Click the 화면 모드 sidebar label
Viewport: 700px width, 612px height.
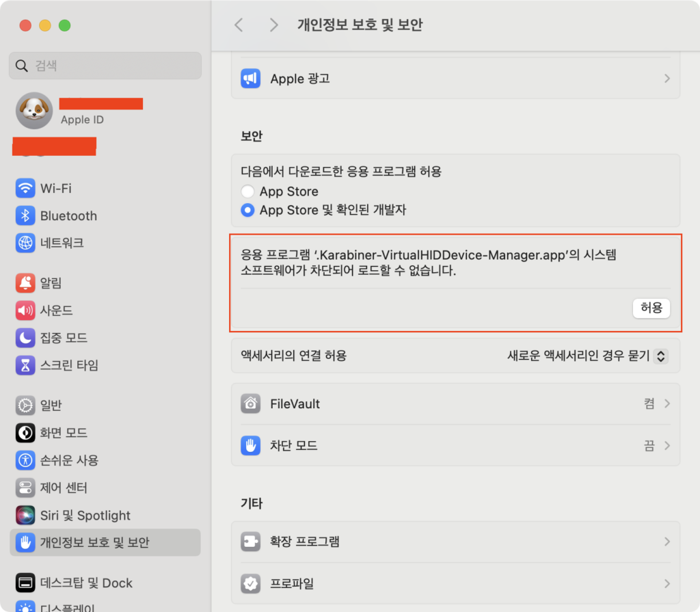click(64, 433)
